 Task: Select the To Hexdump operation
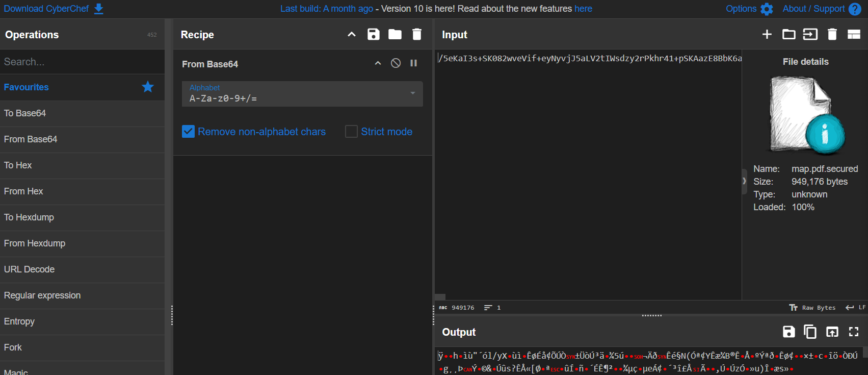coord(82,217)
